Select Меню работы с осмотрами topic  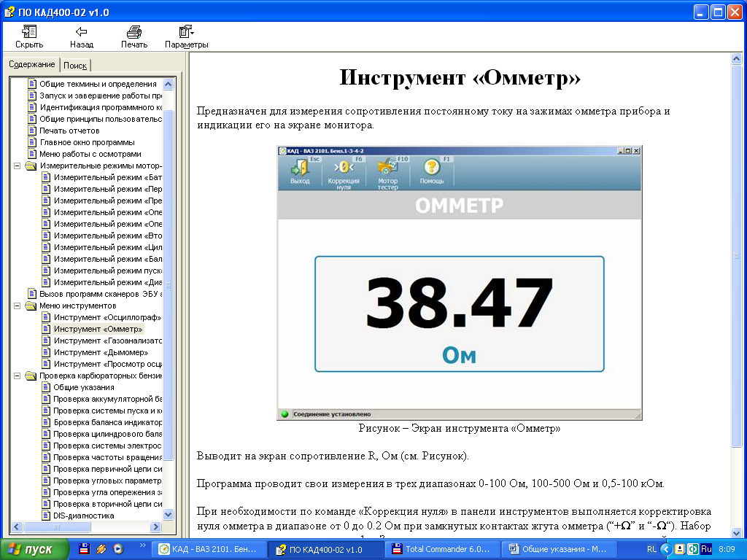coord(90,154)
